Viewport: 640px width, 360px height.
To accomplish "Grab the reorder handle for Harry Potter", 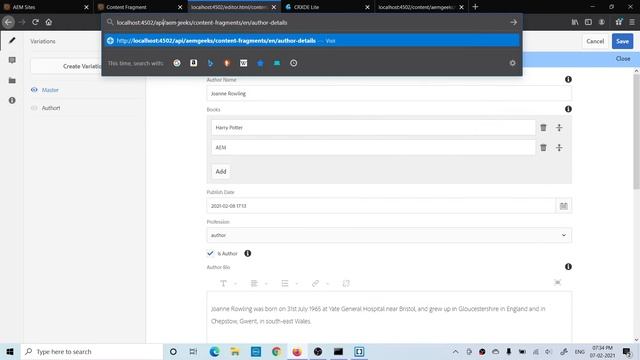I will 559,128.
